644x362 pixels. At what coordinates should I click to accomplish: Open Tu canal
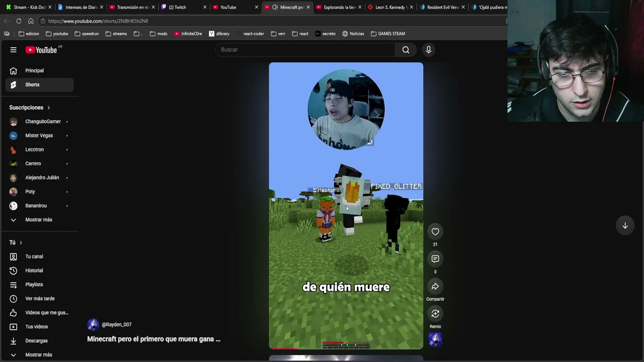(39, 256)
